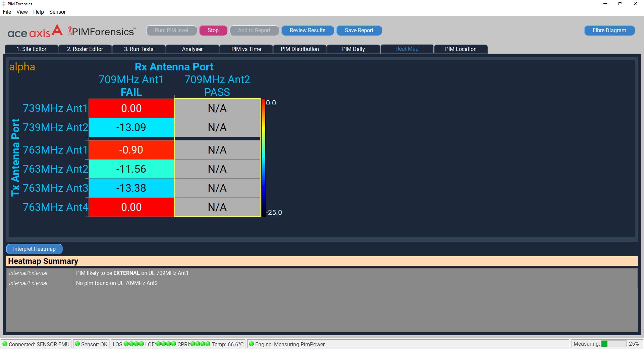
Task: Open the File menu
Action: coord(7,12)
